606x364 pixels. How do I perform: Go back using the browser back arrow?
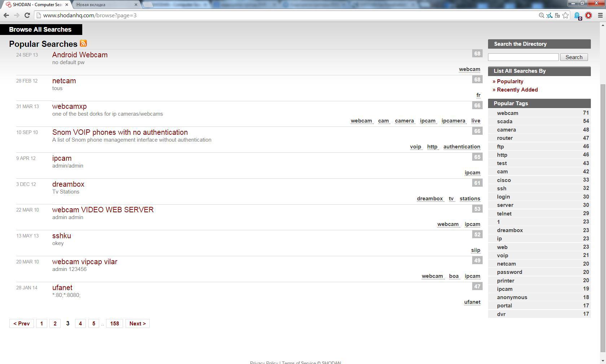tap(6, 15)
